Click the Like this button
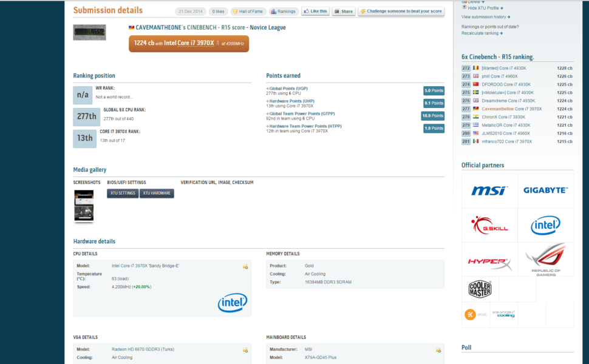This screenshot has height=364, width=589. coord(315,12)
